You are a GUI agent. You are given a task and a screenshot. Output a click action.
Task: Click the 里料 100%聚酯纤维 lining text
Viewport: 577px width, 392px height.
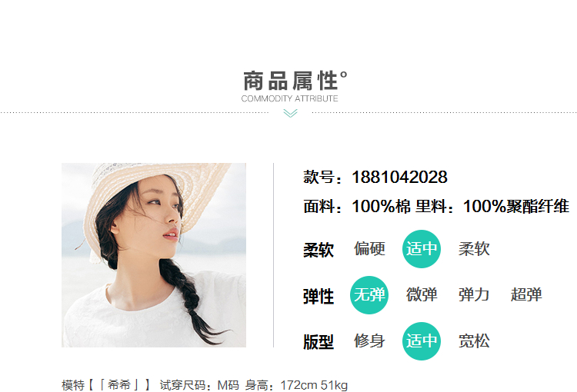[492, 206]
